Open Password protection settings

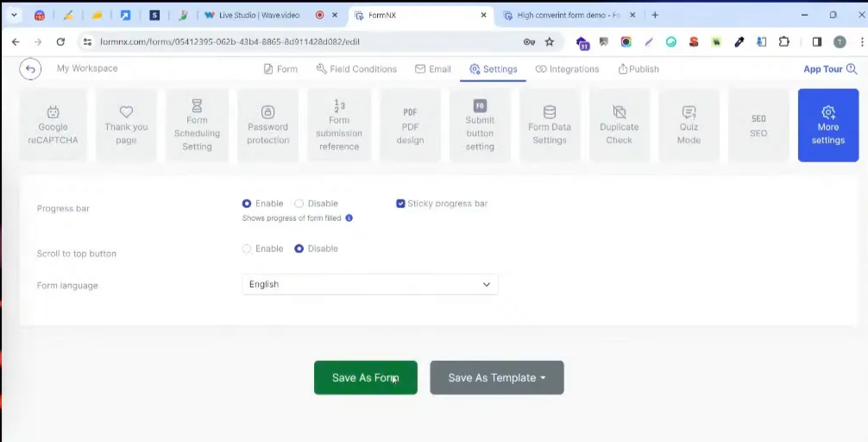pos(268,125)
